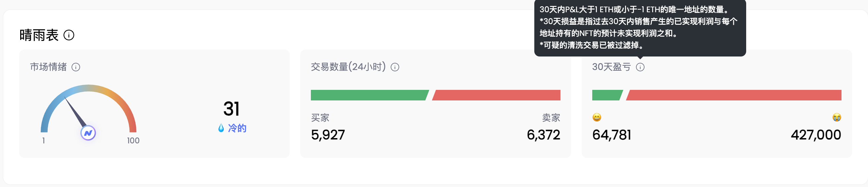868x187 pixels.
Task: Click the crying emoji above 427,000
Action: coord(836,117)
